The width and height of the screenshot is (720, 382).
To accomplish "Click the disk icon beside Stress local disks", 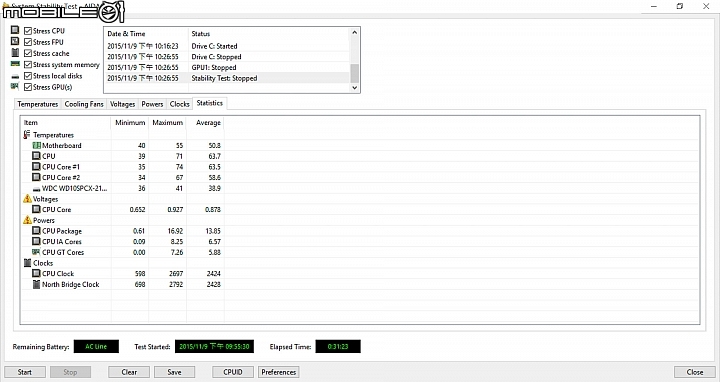I will [15, 76].
